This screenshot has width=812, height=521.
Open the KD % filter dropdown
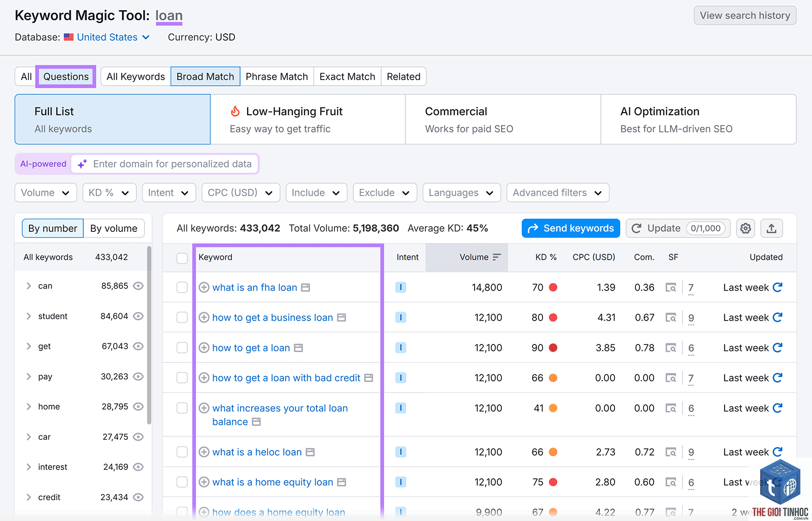click(x=109, y=193)
